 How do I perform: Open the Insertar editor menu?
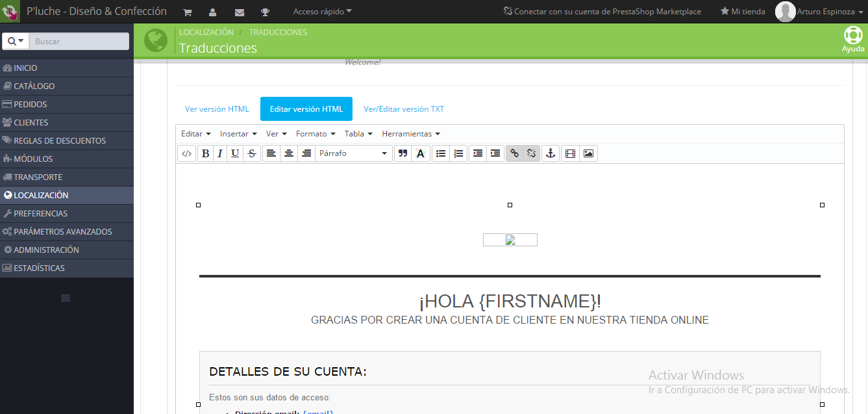click(238, 134)
